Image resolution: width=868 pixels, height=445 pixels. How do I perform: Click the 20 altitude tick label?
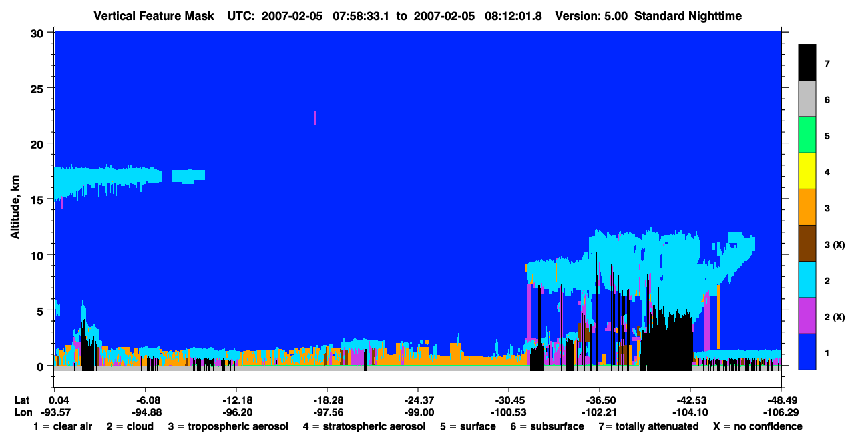click(38, 143)
